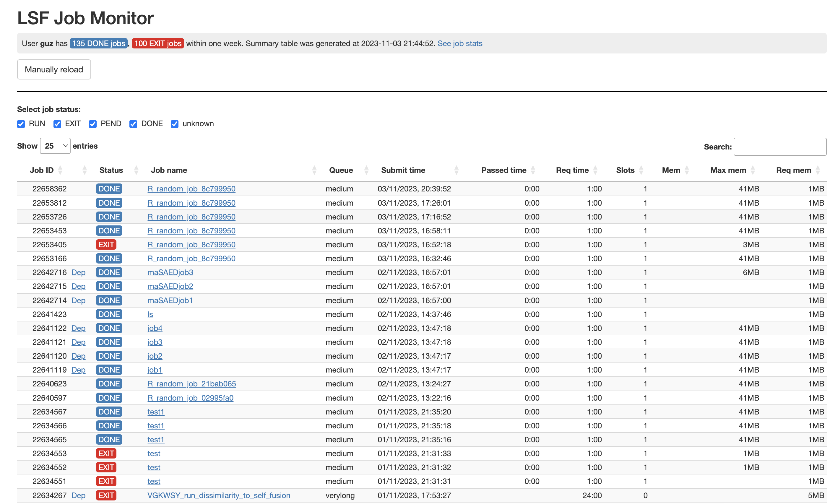
Task: Open R_random_job_02995fa0 link
Action: tap(191, 398)
